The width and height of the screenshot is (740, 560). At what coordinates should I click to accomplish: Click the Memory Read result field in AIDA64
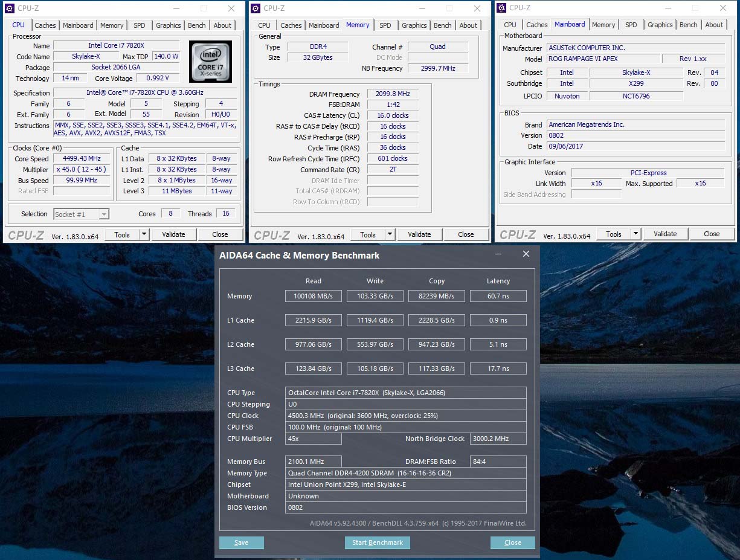click(x=313, y=296)
